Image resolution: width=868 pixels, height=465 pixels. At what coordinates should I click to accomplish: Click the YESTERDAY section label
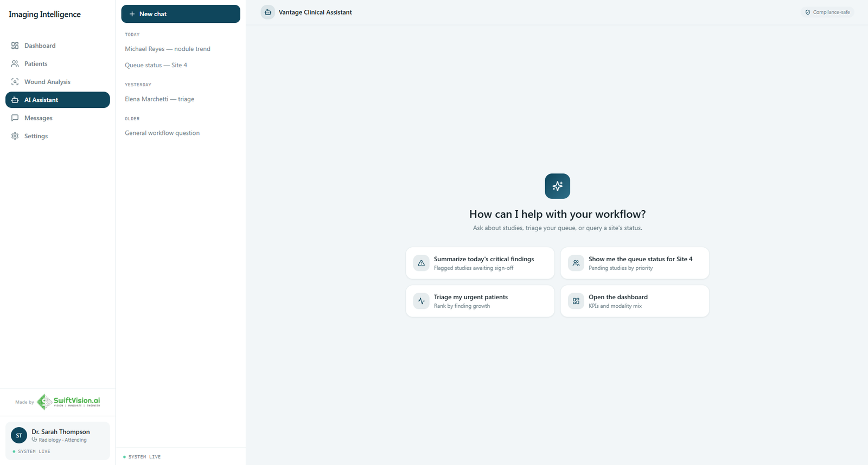click(138, 85)
